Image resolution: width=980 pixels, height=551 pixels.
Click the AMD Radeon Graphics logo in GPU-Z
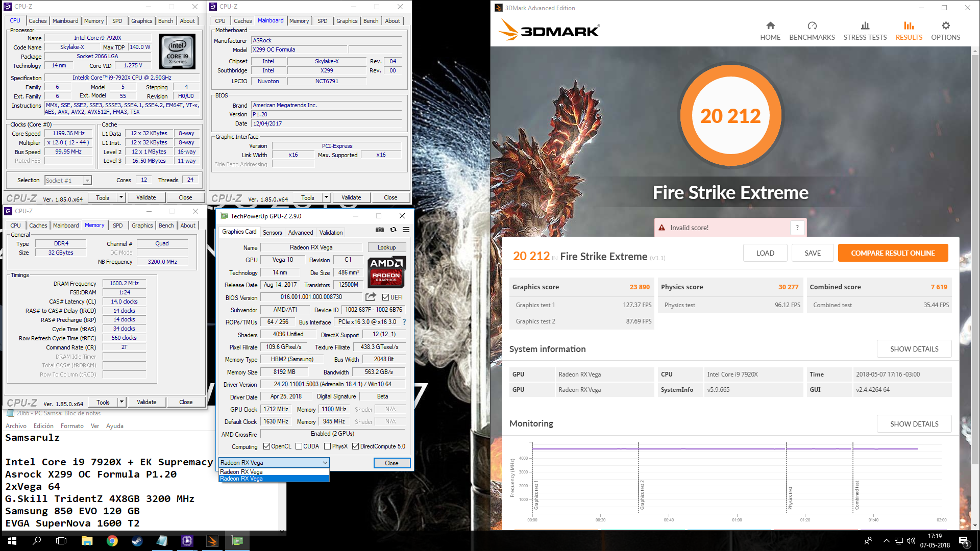click(x=386, y=272)
